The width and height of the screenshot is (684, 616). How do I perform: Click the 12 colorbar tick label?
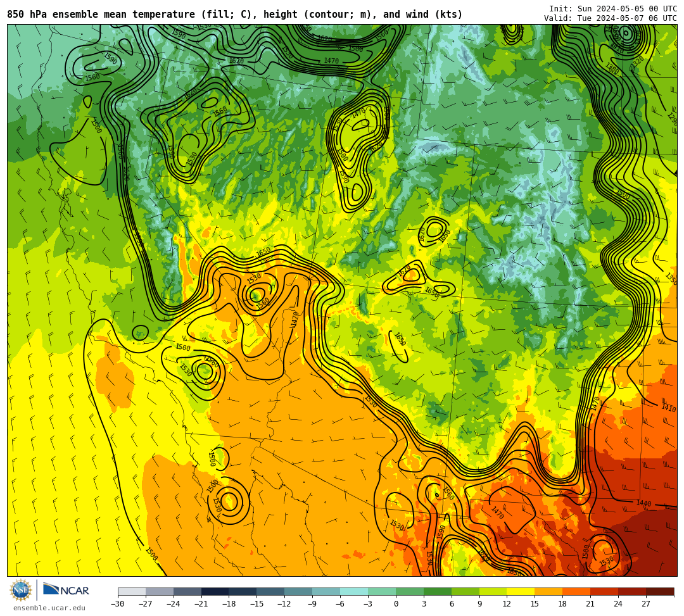[x=507, y=604]
